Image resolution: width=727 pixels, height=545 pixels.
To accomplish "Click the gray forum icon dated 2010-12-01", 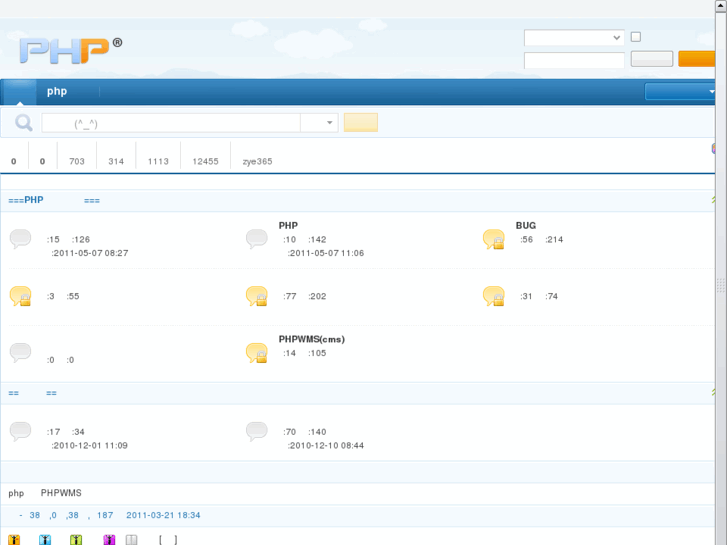I will (21, 432).
